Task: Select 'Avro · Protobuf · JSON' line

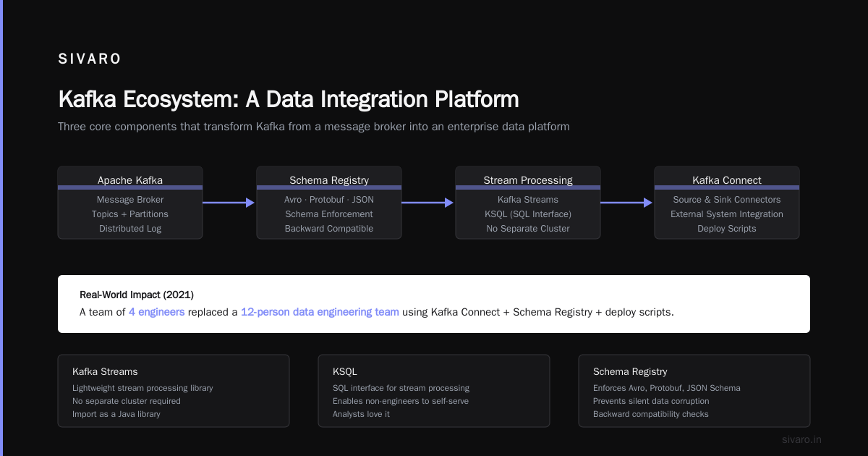Action: (x=329, y=200)
